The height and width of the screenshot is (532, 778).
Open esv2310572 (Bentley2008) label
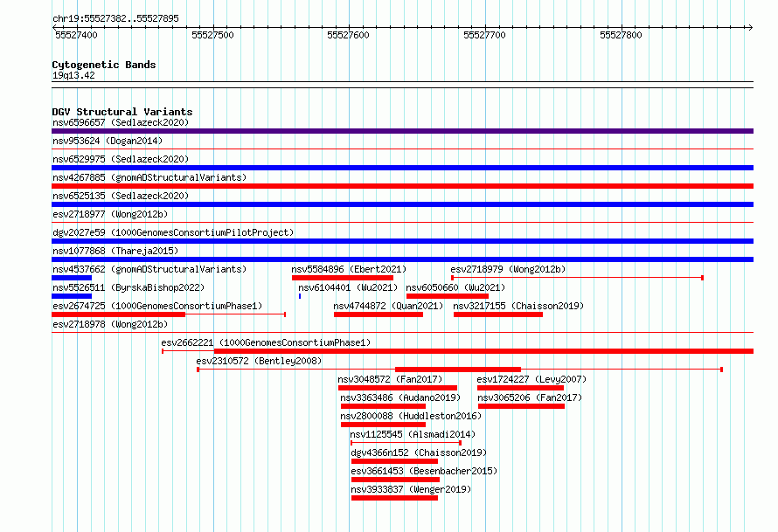[259, 361]
